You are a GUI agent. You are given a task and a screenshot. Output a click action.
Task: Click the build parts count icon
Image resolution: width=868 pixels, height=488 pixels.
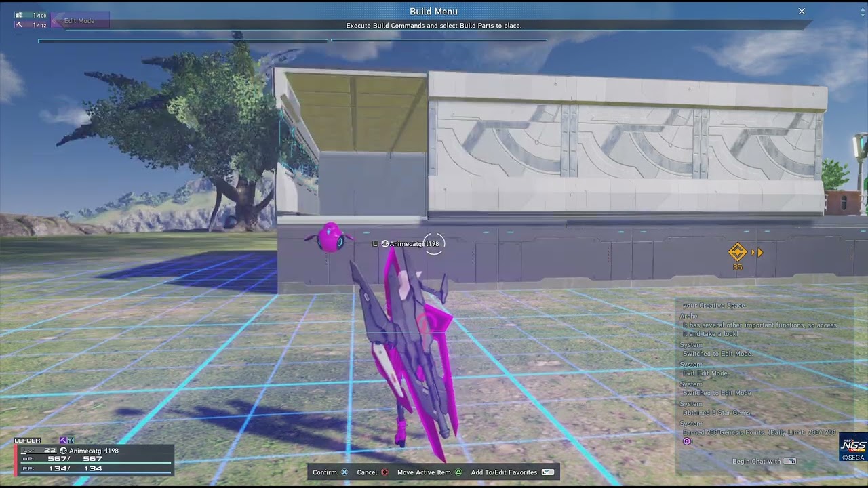[19, 15]
